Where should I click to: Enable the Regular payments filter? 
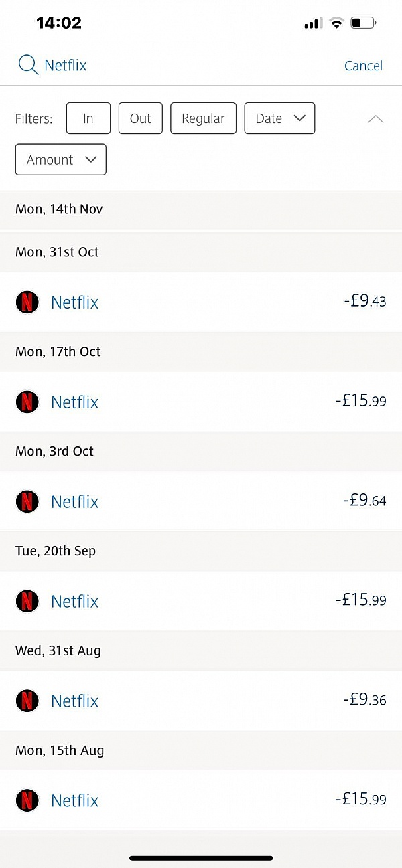coord(203,118)
